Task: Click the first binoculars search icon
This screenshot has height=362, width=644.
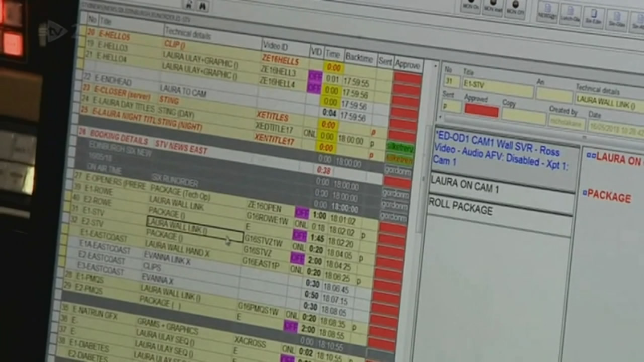Action: [189, 4]
